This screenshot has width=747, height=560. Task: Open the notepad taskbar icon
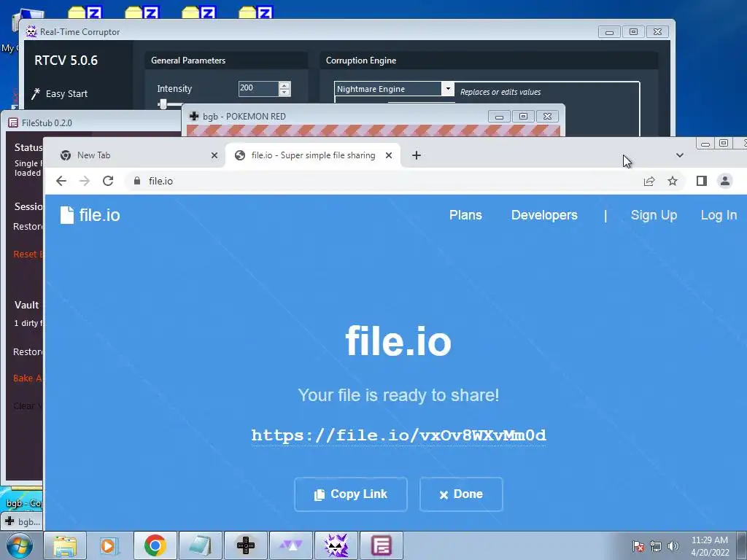click(x=200, y=545)
